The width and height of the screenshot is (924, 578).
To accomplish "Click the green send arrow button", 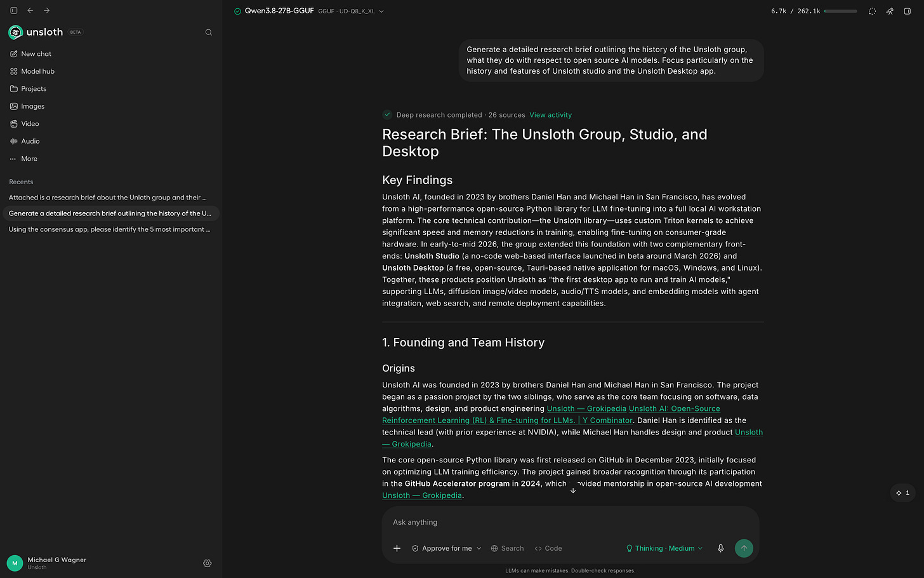I will (744, 548).
